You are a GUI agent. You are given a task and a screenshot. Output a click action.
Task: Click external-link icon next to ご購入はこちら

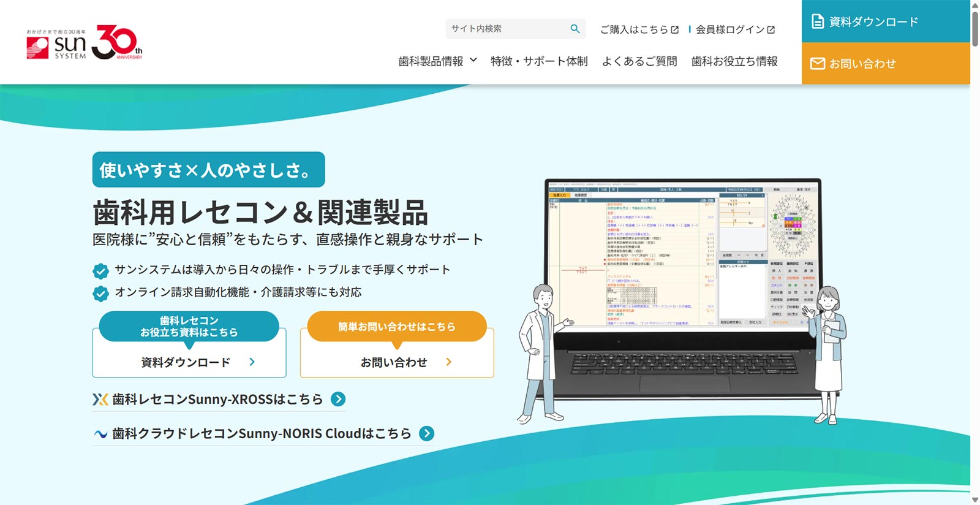675,29
